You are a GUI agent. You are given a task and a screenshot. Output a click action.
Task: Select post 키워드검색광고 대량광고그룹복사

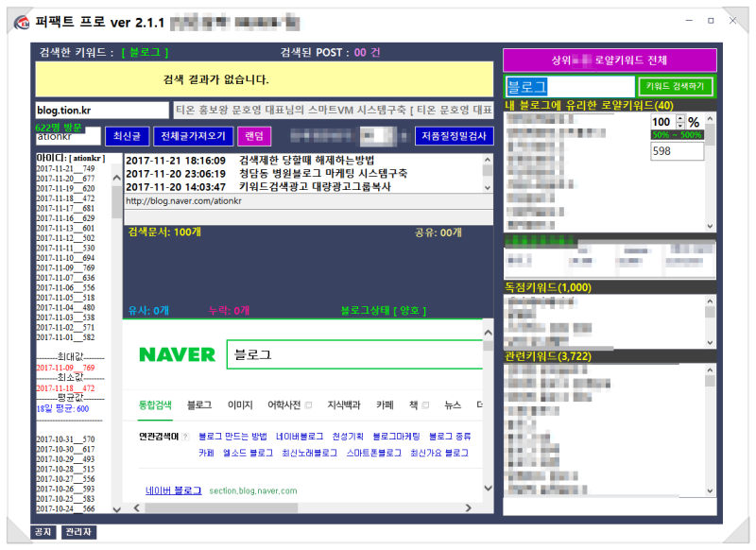coord(315,186)
